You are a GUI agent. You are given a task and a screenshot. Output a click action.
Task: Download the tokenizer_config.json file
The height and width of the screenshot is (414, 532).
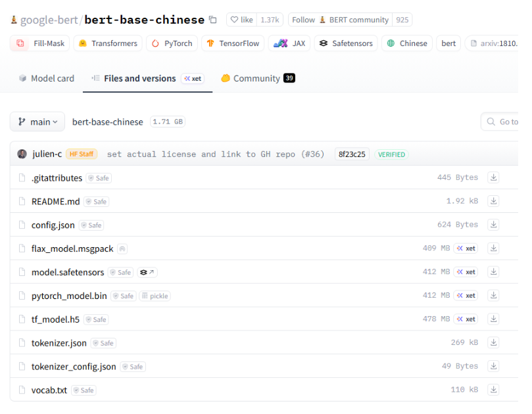493,366
